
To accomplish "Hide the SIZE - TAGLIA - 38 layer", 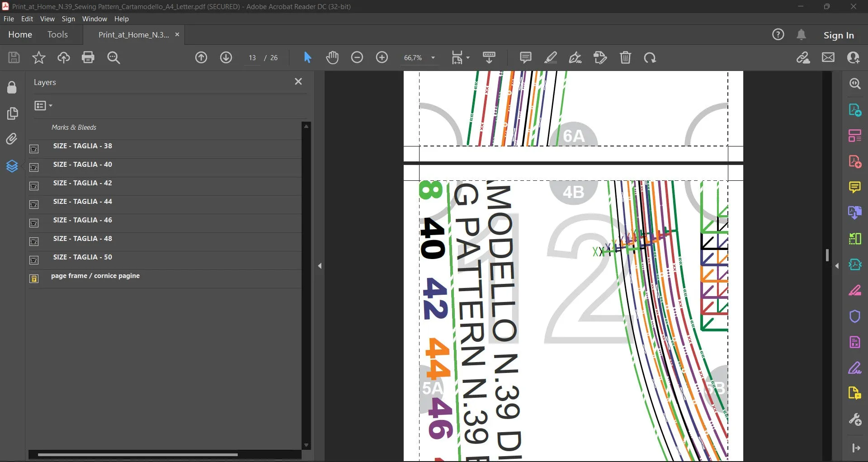I will click(x=34, y=149).
